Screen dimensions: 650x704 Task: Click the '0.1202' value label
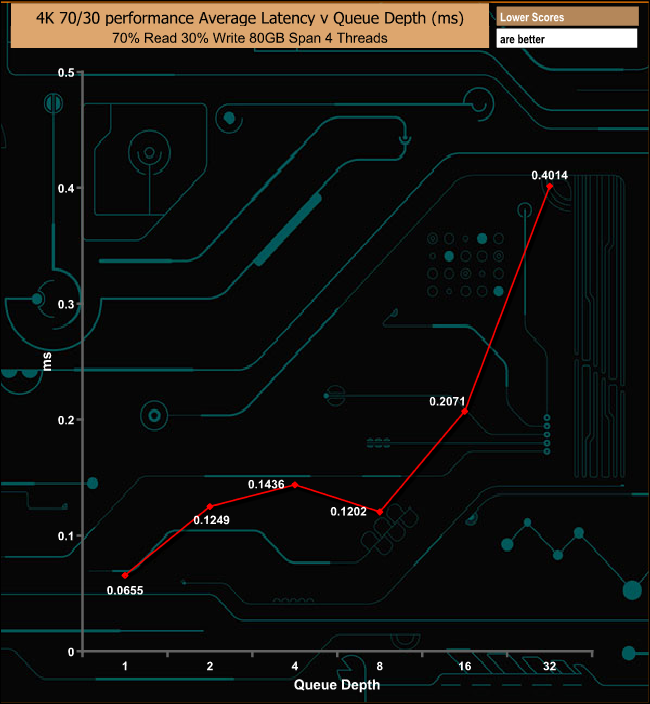[x=348, y=511]
